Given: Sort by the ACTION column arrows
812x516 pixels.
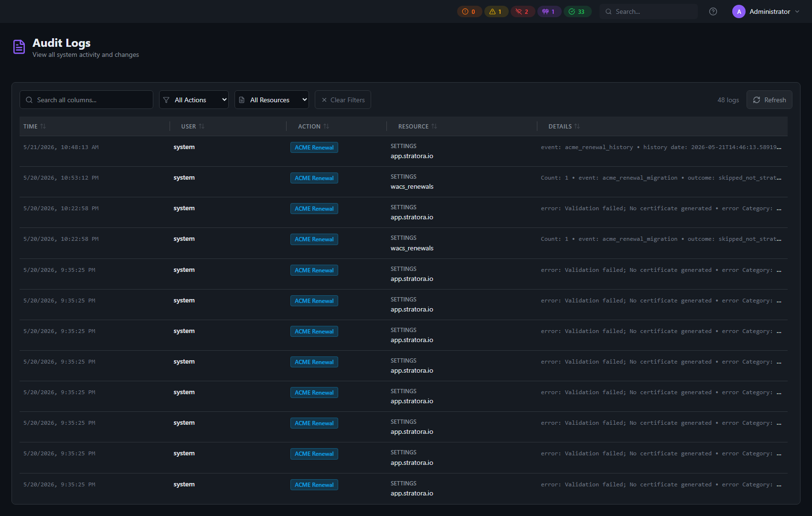Looking at the screenshot, I should [x=326, y=126].
